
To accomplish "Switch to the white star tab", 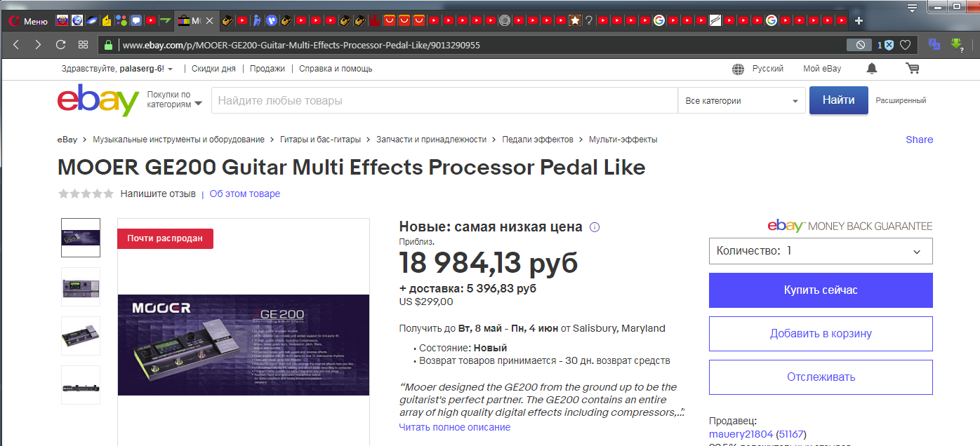I will pyautogui.click(x=574, y=21).
